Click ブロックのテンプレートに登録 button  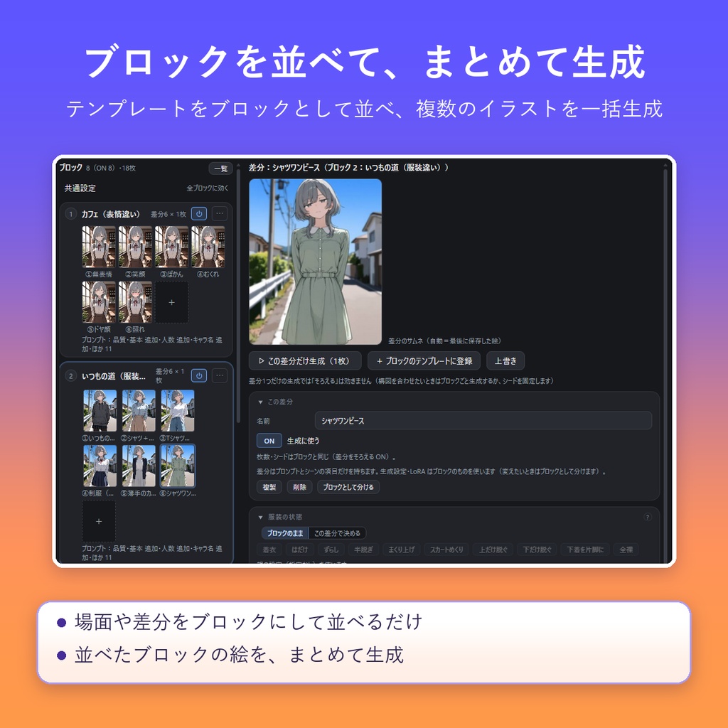click(424, 360)
